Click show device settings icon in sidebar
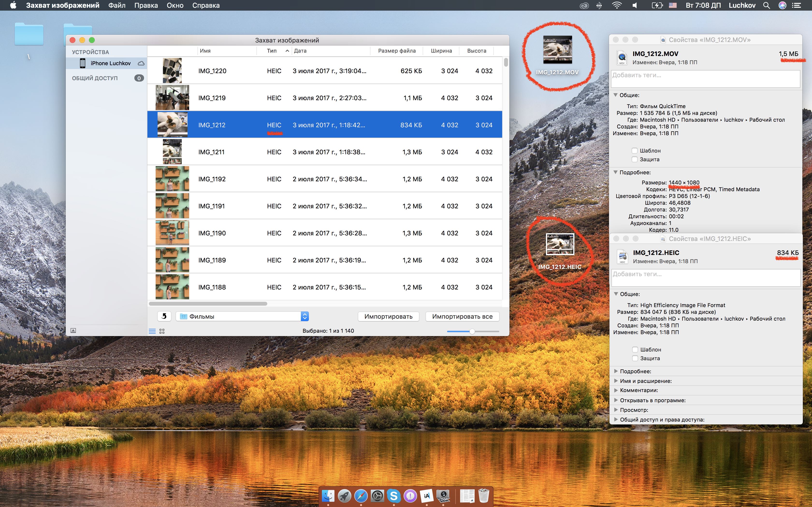812x507 pixels. pyautogui.click(x=73, y=331)
